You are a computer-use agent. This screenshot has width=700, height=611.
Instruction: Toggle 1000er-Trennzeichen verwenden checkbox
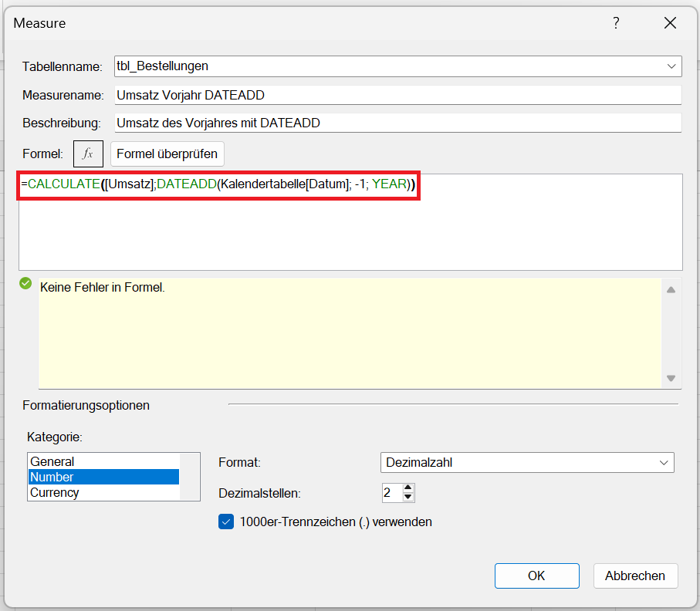click(226, 522)
